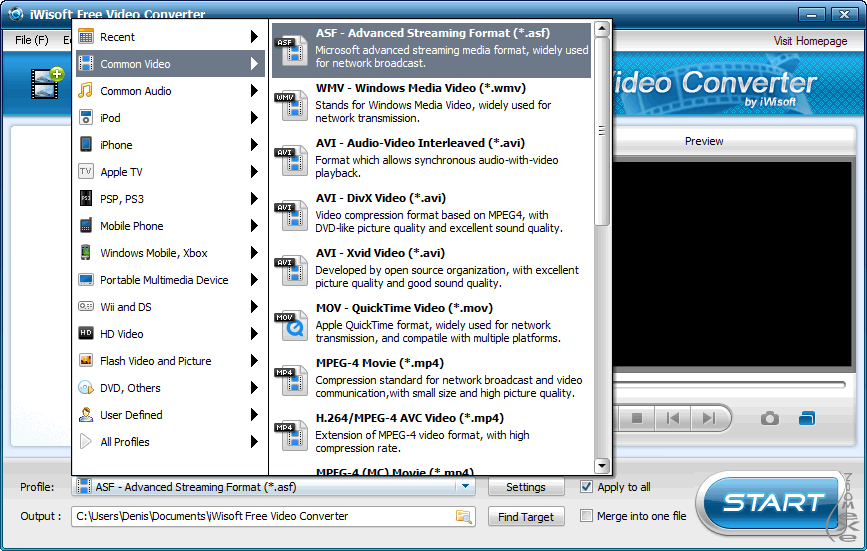Click the AVI DivX Video file icon
This screenshot has width=867, height=551.
(291, 215)
